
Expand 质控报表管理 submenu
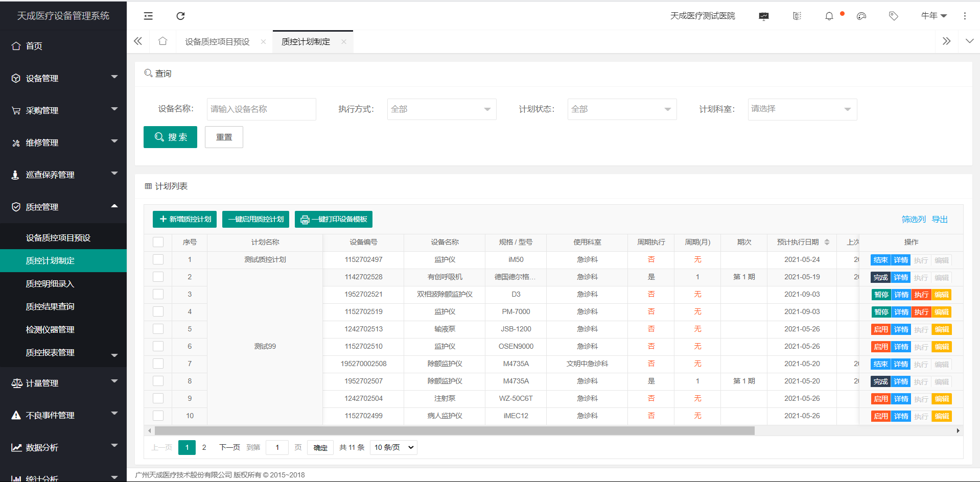63,353
